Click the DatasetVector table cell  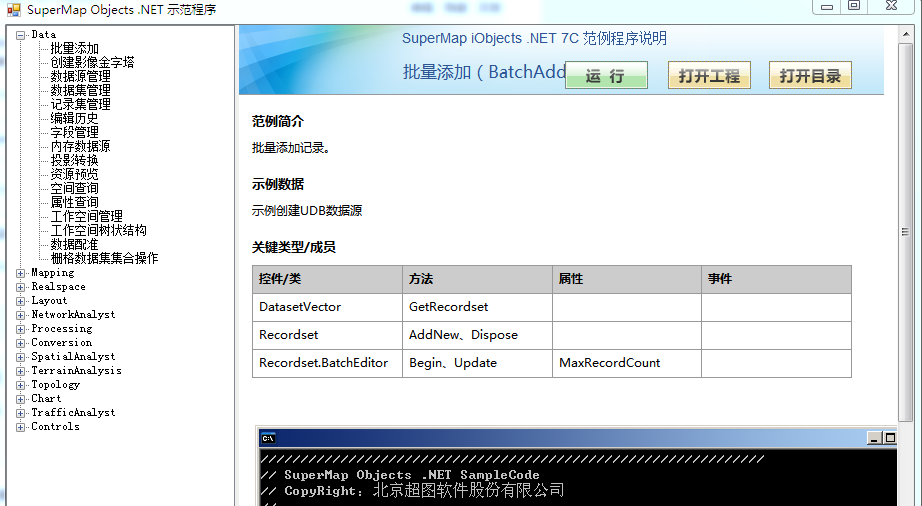pyautogui.click(x=328, y=307)
